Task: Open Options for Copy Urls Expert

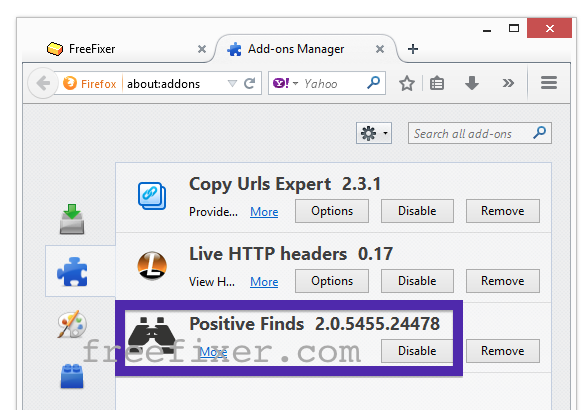Action: tap(332, 211)
